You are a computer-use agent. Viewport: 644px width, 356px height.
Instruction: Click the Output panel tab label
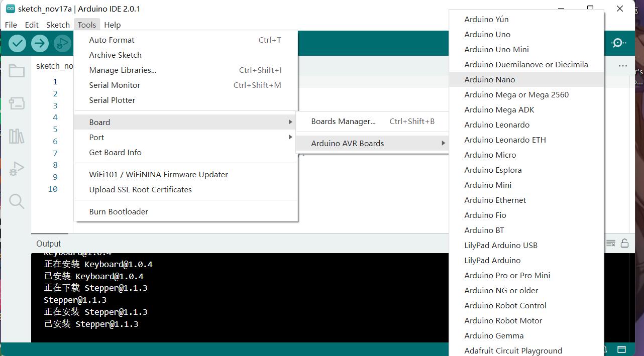click(48, 244)
